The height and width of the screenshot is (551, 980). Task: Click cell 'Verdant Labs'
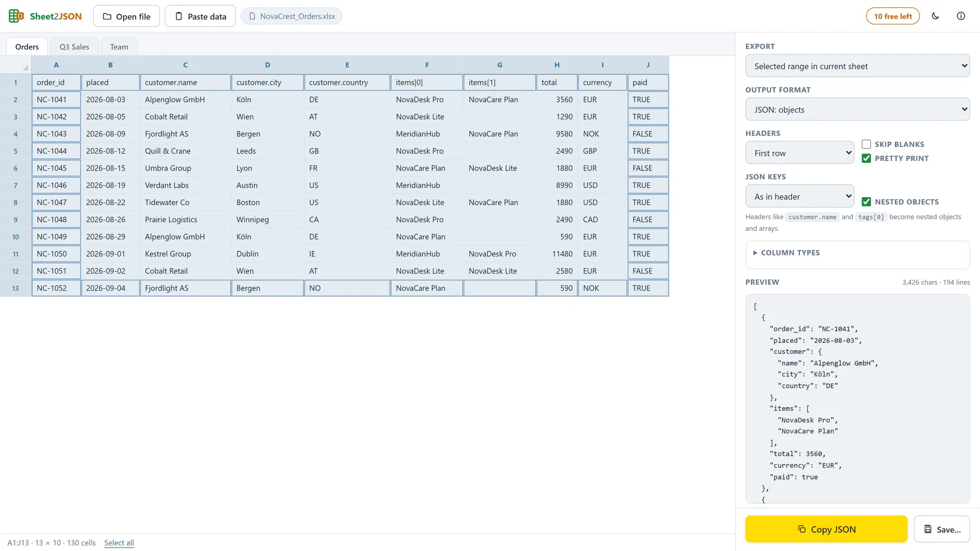coord(186,185)
